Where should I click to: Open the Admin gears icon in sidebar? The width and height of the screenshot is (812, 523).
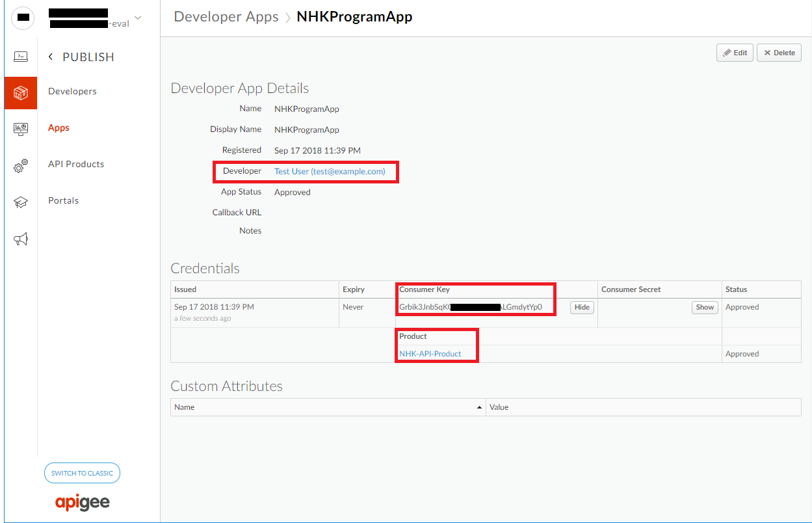tap(21, 166)
